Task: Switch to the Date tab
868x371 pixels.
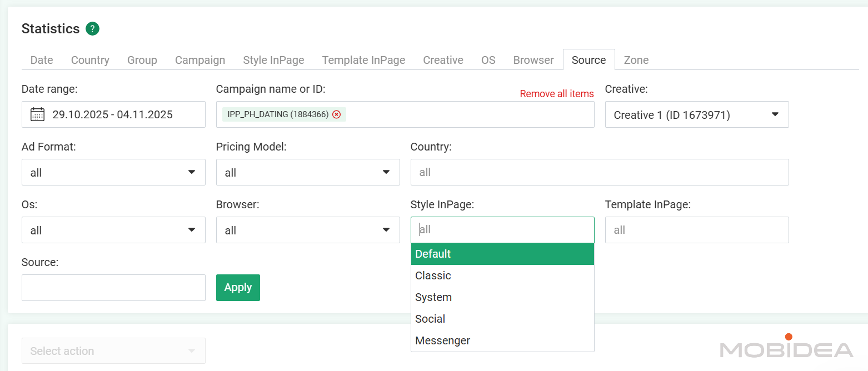Action: point(42,60)
